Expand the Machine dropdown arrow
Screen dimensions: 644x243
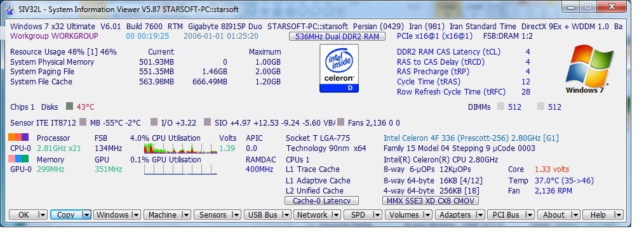coord(186,214)
